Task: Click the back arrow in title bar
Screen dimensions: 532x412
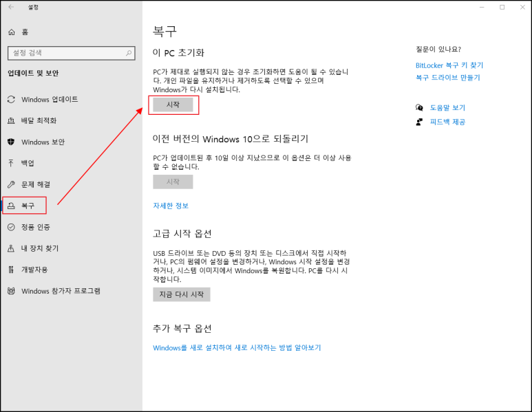Action: click(x=11, y=7)
